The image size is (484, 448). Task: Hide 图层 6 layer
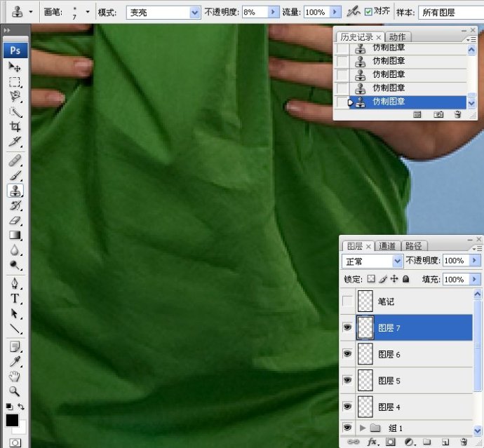[347, 353]
